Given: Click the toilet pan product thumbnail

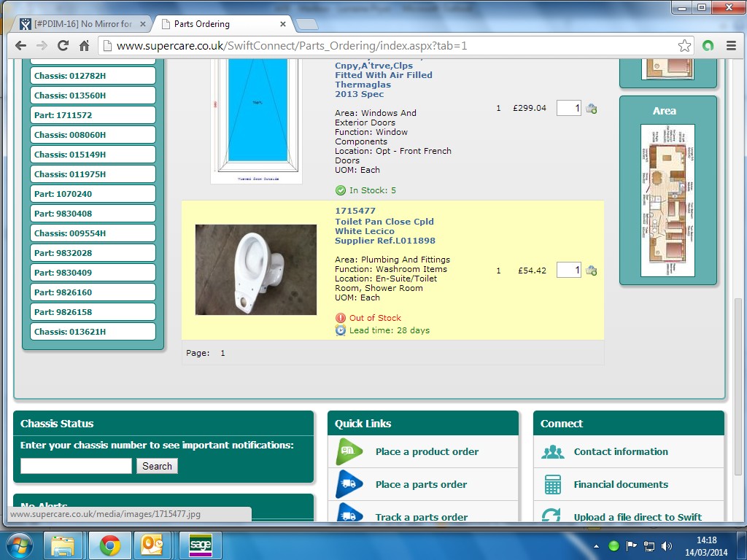Looking at the screenshot, I should [256, 270].
